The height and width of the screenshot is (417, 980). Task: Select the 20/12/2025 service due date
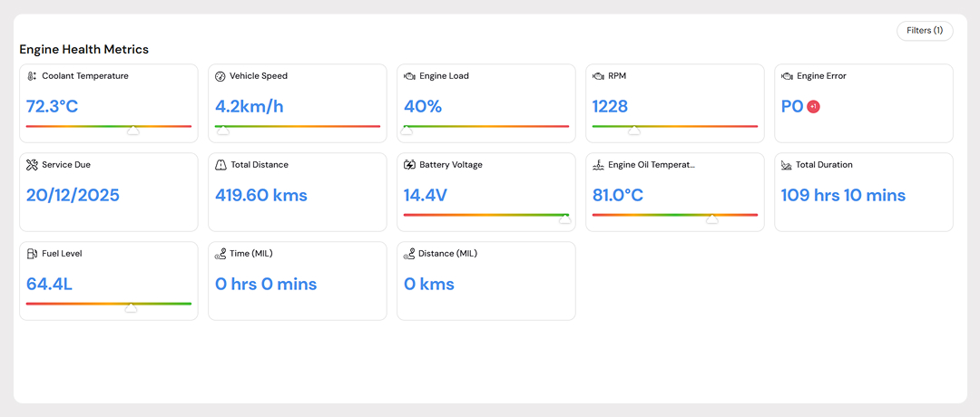tap(73, 196)
